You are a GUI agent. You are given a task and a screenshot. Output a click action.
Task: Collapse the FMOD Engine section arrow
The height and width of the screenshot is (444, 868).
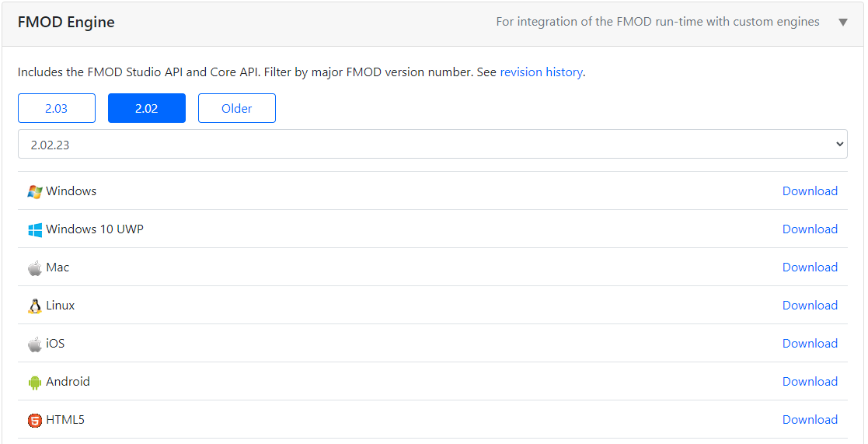click(842, 22)
